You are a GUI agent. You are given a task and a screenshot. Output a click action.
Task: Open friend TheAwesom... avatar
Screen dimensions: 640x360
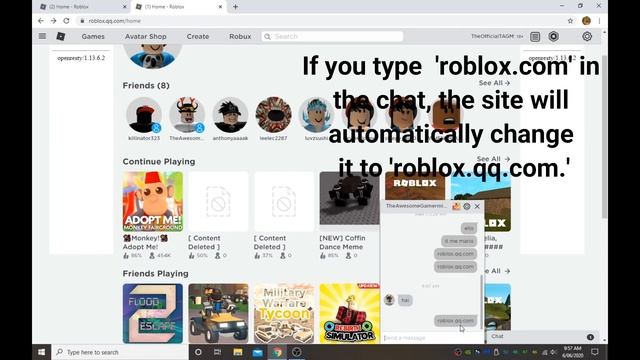coord(187,115)
